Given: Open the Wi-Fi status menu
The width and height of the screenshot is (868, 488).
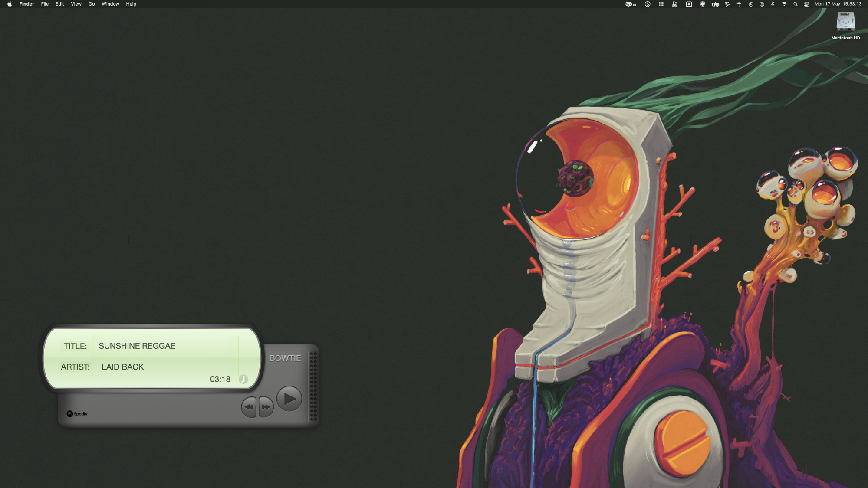Looking at the screenshot, I should tap(784, 4).
